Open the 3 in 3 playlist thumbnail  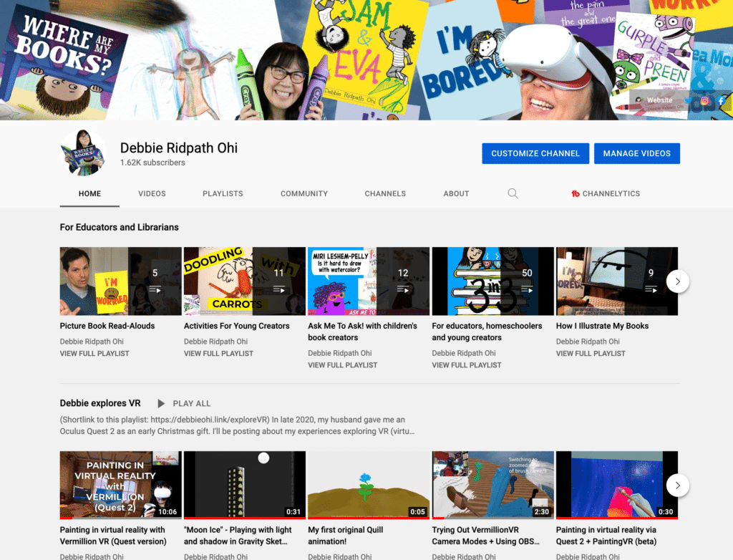pyautogui.click(x=492, y=281)
